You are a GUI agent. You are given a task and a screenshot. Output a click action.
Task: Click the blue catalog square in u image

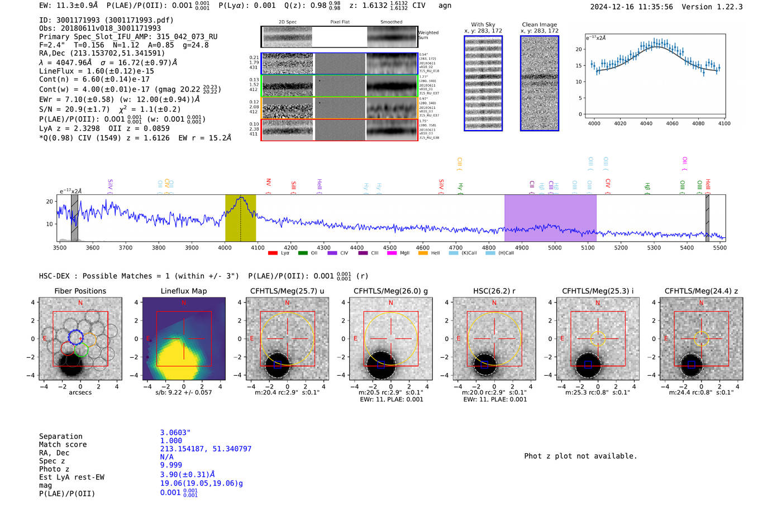277,365
